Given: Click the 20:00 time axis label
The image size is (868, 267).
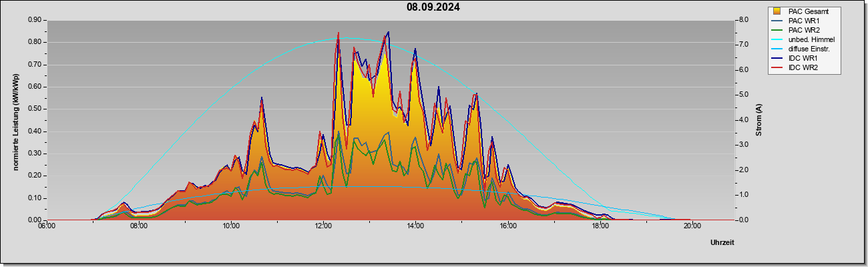Looking at the screenshot, I should point(692,226).
